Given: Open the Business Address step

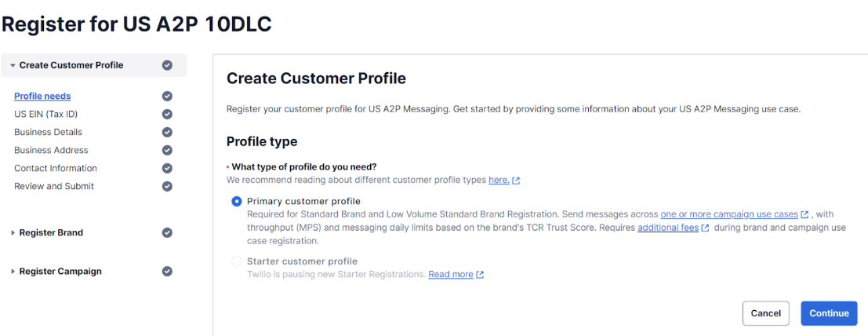Looking at the screenshot, I should [x=51, y=150].
